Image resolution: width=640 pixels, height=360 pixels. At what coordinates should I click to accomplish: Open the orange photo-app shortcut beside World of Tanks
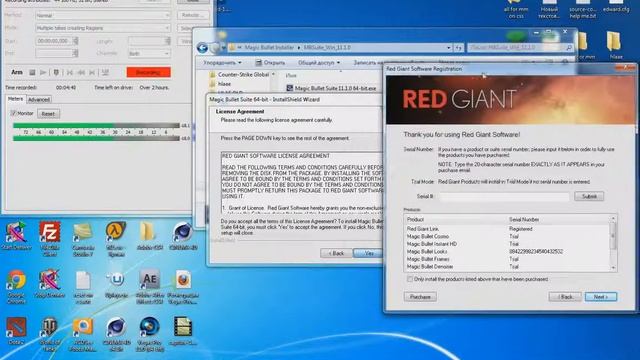tap(83, 334)
